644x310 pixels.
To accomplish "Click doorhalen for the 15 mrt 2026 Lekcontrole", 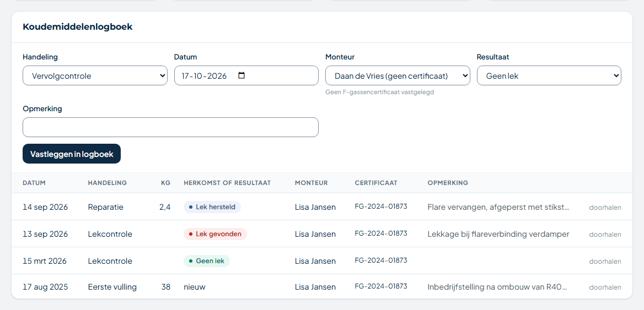I will pyautogui.click(x=605, y=262).
